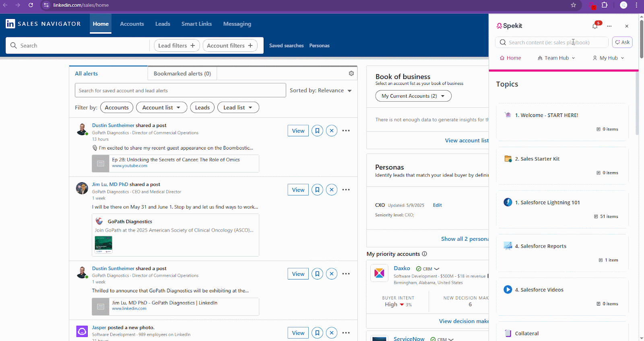
Task: Click the Daxko company logo
Action: pyautogui.click(x=379, y=273)
